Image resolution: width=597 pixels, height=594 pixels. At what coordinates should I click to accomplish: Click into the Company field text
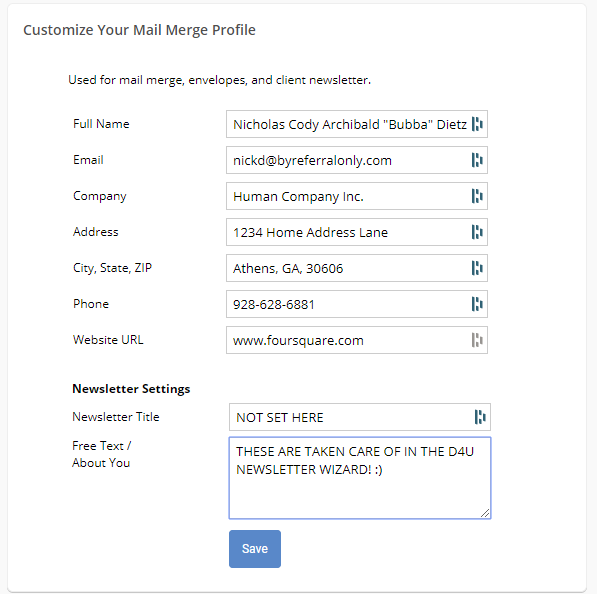(357, 196)
